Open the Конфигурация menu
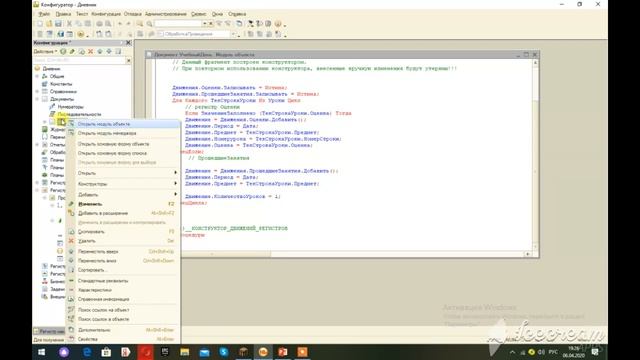This screenshot has width=640, height=360. pyautogui.click(x=106, y=14)
